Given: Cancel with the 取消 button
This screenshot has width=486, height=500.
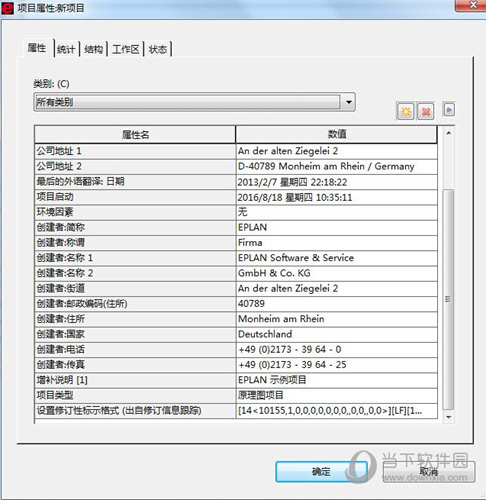Looking at the screenshot, I should coord(429,471).
